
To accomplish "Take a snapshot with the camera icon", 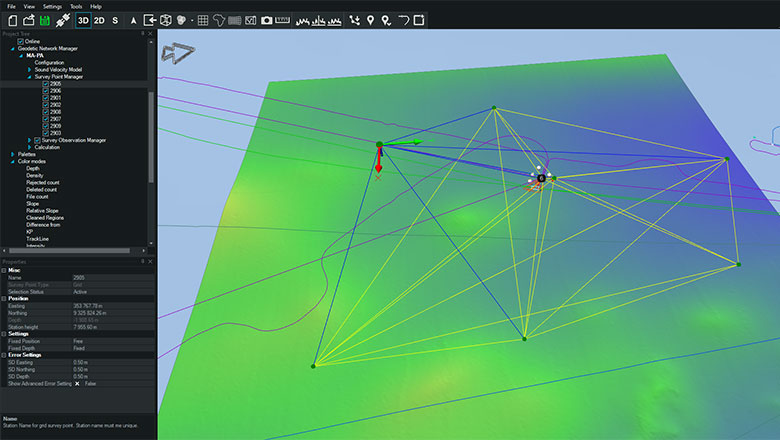I will point(267,20).
